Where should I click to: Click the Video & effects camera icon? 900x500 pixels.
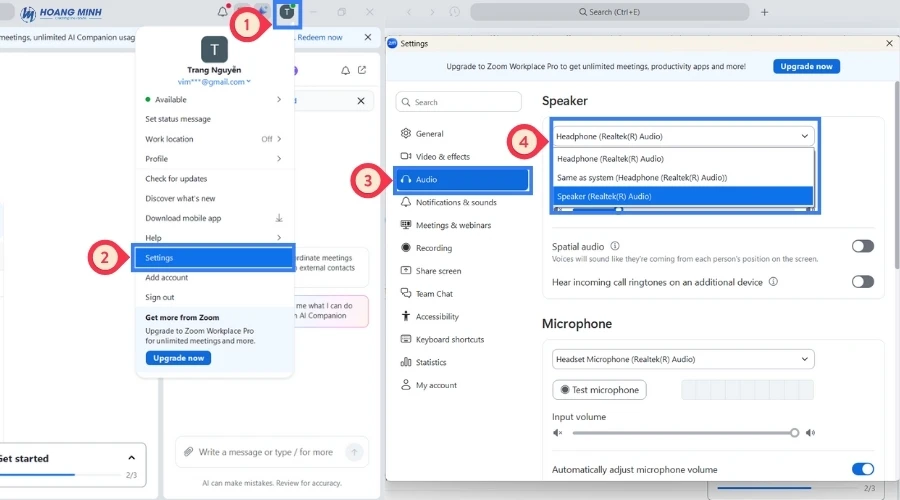[x=406, y=156]
